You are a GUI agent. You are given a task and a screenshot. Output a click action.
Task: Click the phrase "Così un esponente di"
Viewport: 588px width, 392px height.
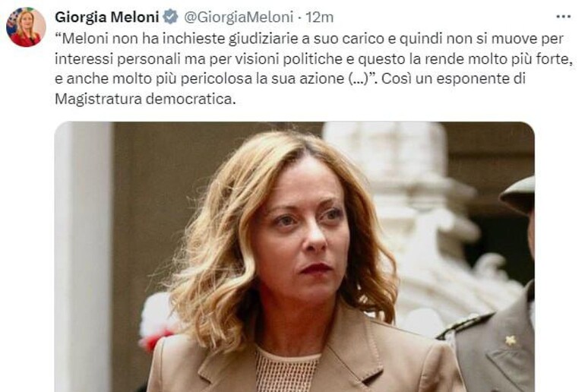454,79
